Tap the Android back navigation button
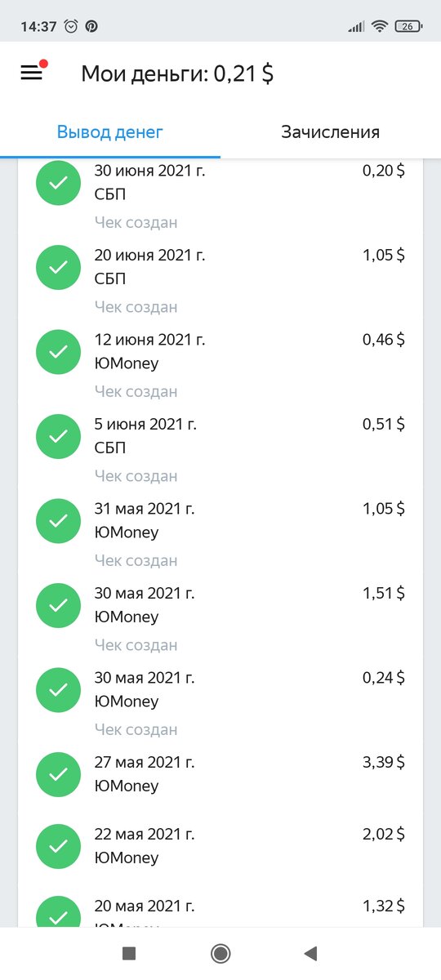This screenshot has width=441, height=980. point(310,953)
